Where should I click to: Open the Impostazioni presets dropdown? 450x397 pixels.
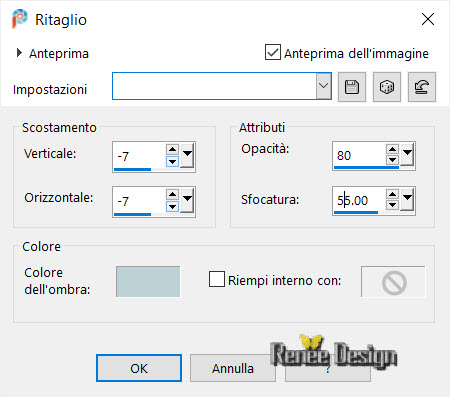point(323,86)
